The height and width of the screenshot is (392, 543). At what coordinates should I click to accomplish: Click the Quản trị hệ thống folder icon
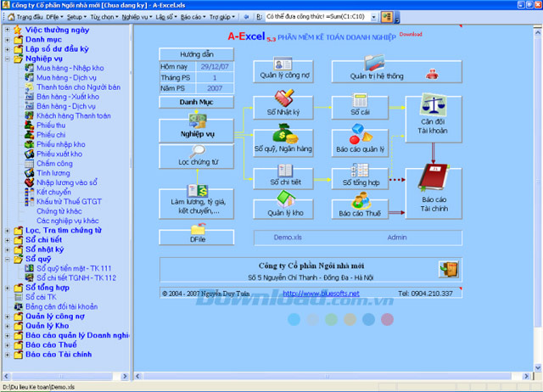pos(373,64)
